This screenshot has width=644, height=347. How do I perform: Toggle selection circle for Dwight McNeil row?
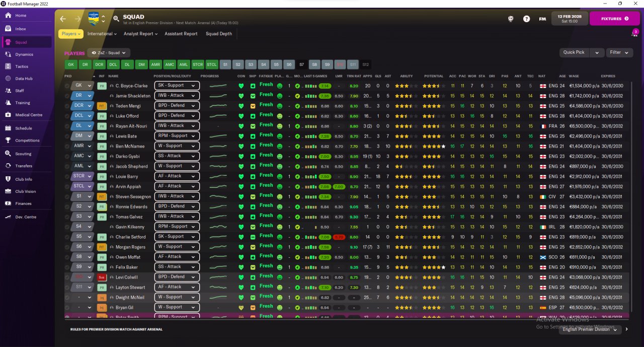pos(67,297)
